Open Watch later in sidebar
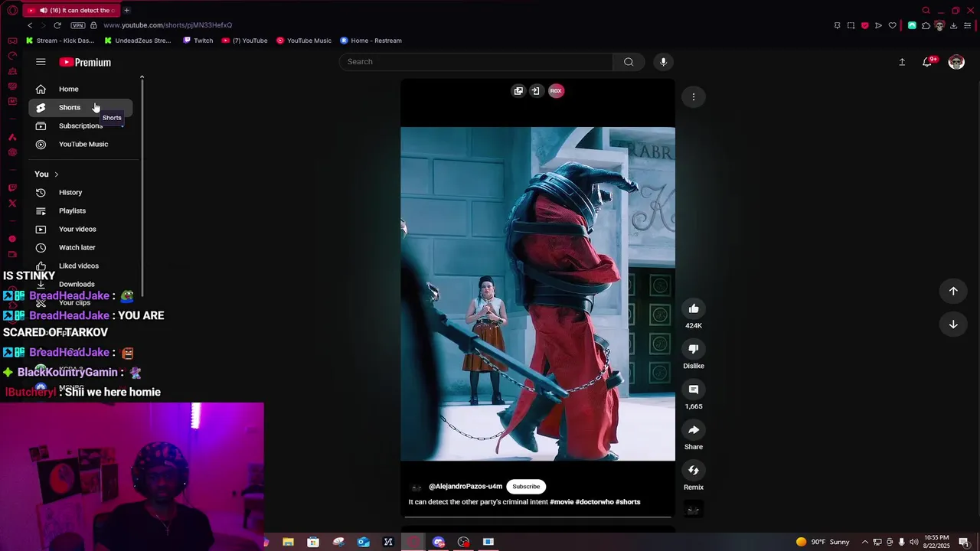The height and width of the screenshot is (551, 980). click(x=80, y=248)
